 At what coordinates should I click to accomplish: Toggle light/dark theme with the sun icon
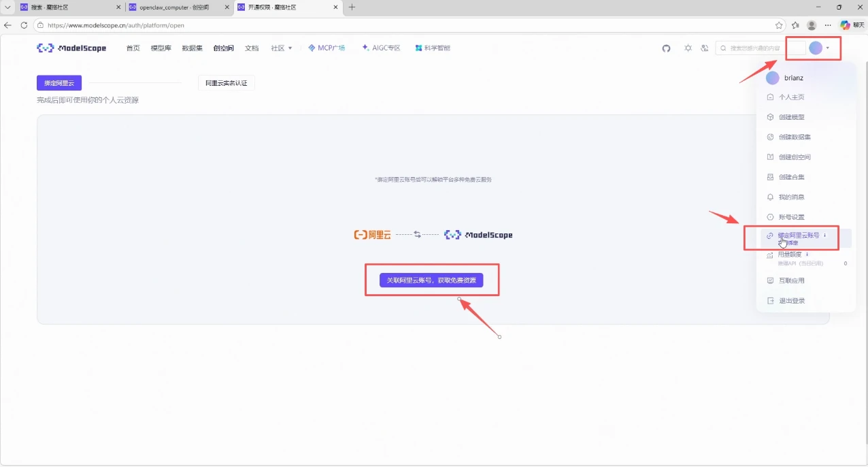tap(688, 48)
